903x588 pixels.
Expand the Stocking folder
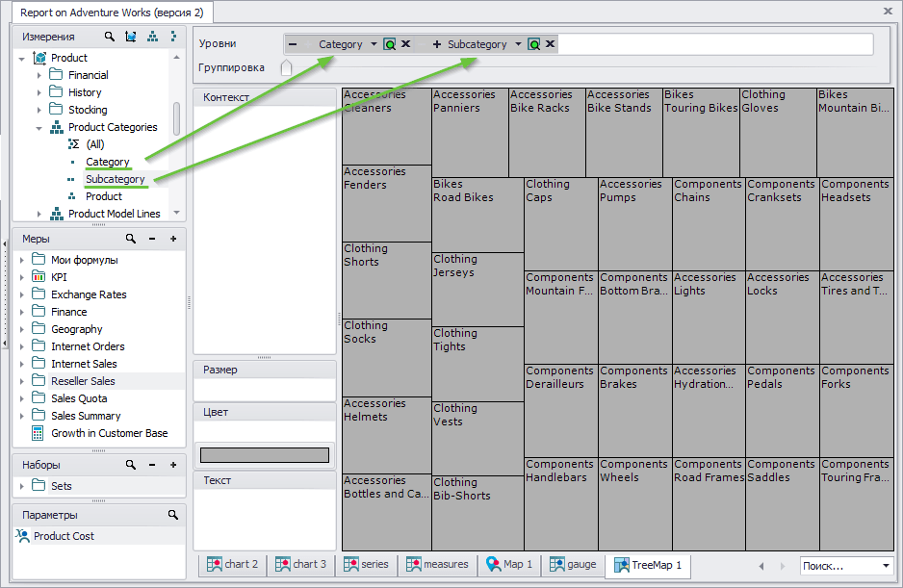(x=39, y=110)
